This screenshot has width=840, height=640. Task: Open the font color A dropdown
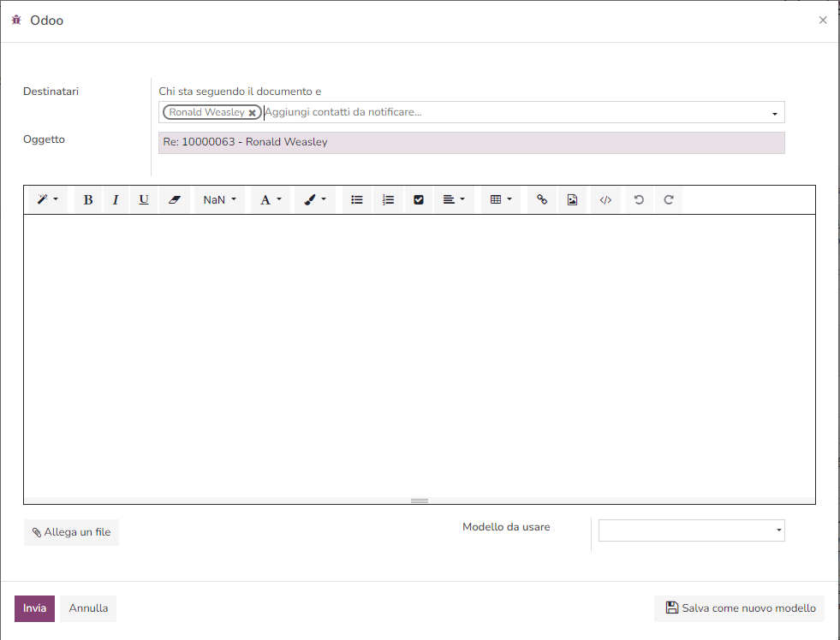pos(270,199)
